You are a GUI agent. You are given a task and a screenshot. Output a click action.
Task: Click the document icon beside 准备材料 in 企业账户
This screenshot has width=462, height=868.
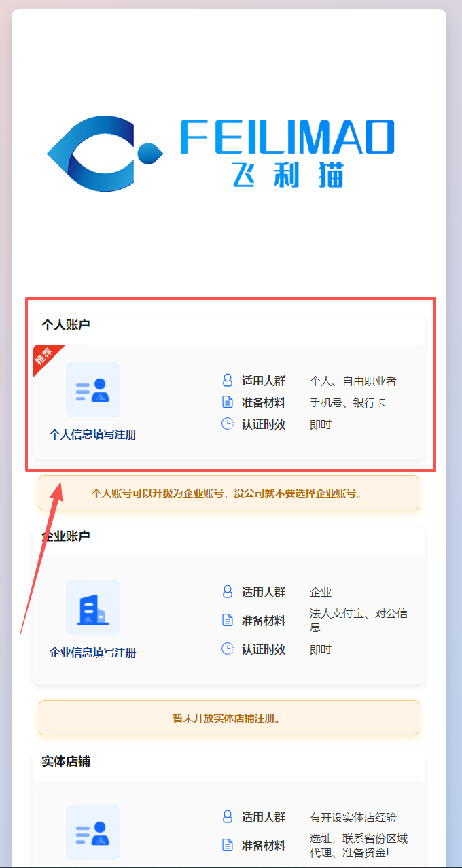click(228, 621)
